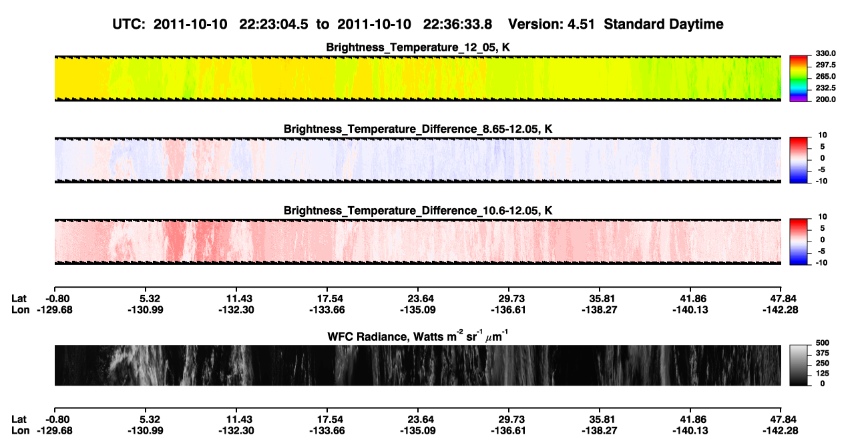Click the Brightness_Temperature_12_05 panel title

click(x=418, y=47)
